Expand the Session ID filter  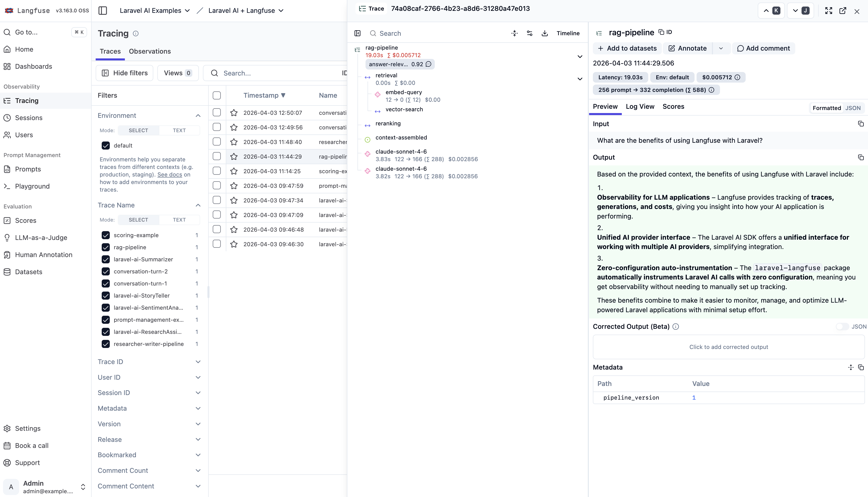(x=198, y=393)
